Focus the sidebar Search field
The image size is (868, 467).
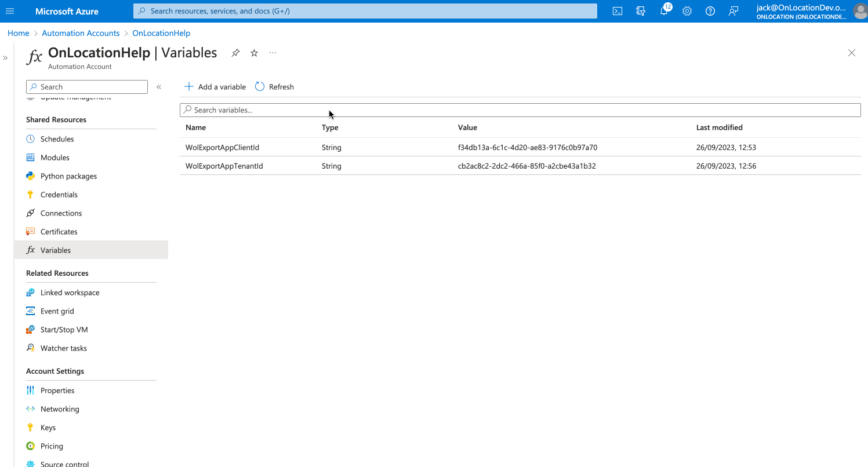pos(87,87)
